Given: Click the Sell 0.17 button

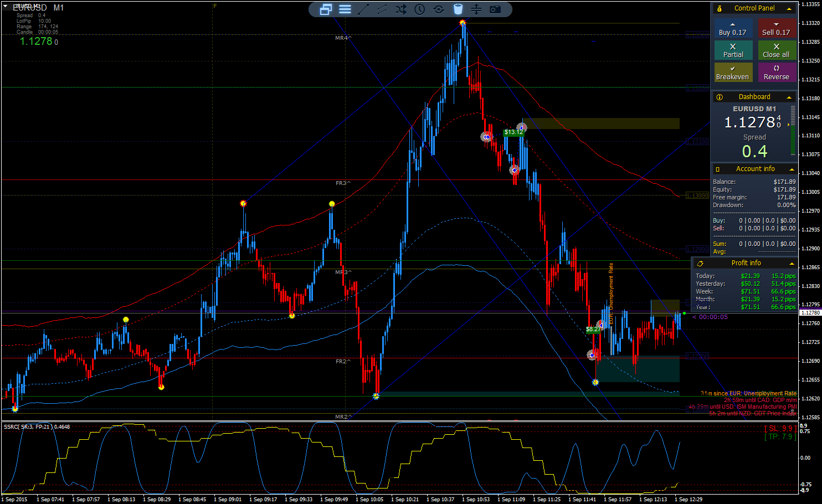Looking at the screenshot, I should click(x=777, y=28).
